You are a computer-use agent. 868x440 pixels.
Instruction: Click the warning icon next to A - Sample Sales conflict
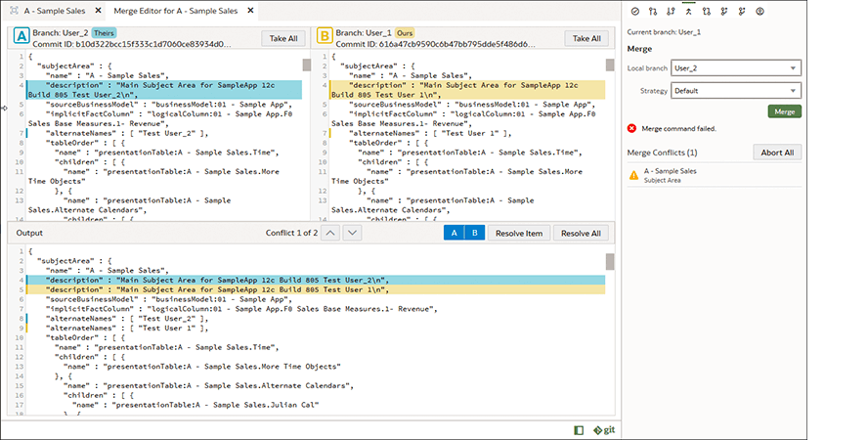tap(633, 175)
